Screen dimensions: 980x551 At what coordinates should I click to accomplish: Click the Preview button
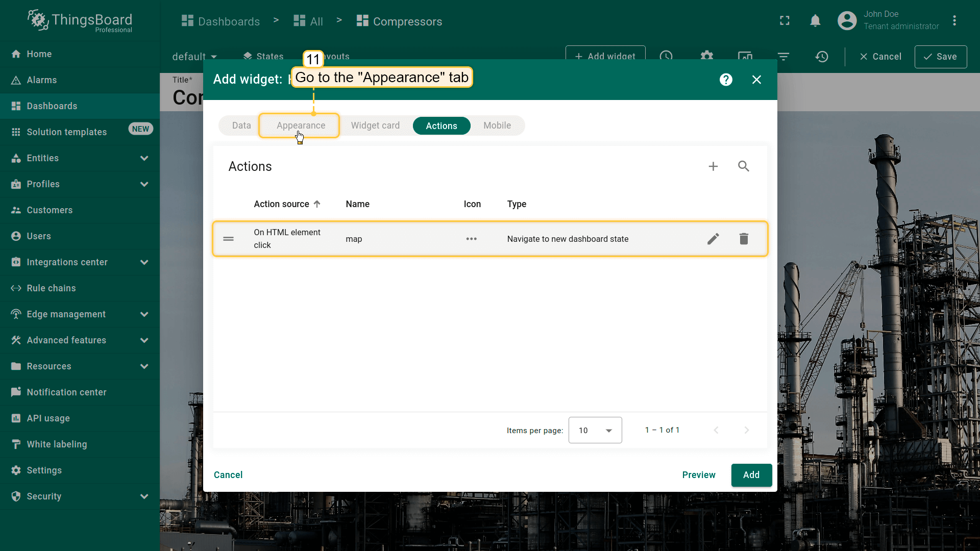pyautogui.click(x=698, y=475)
